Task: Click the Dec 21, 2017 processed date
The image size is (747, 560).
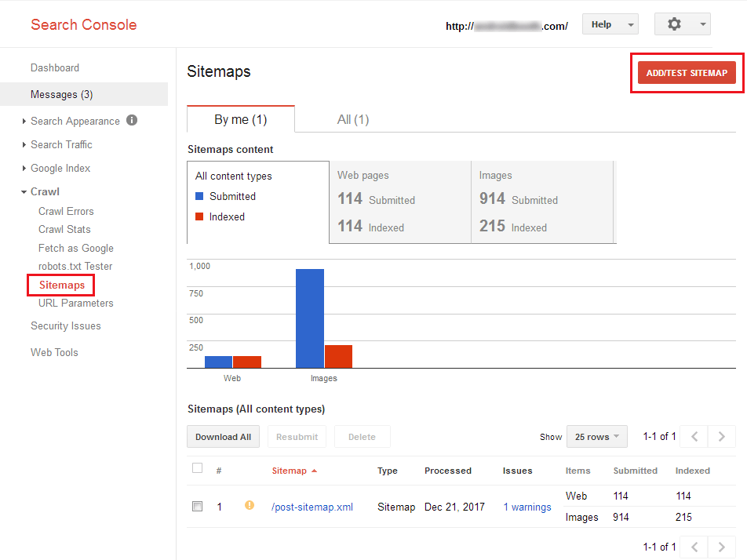Action: (454, 507)
